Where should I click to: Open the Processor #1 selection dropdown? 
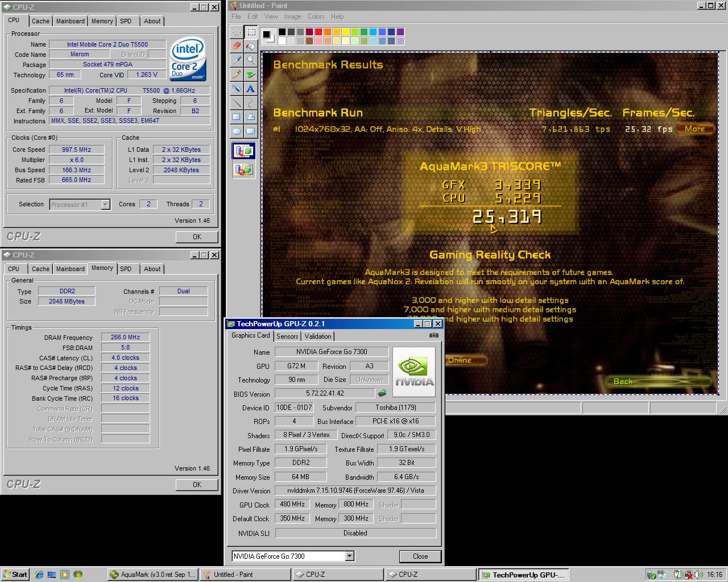tap(105, 205)
